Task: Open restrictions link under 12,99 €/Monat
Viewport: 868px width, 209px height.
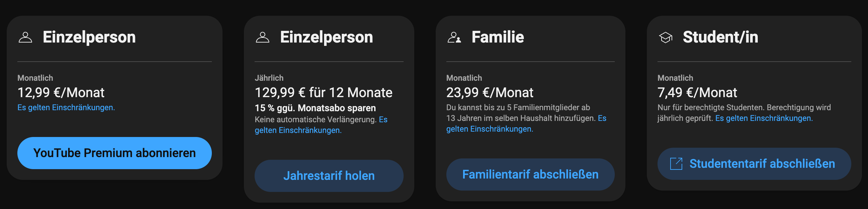Action: coord(66,108)
